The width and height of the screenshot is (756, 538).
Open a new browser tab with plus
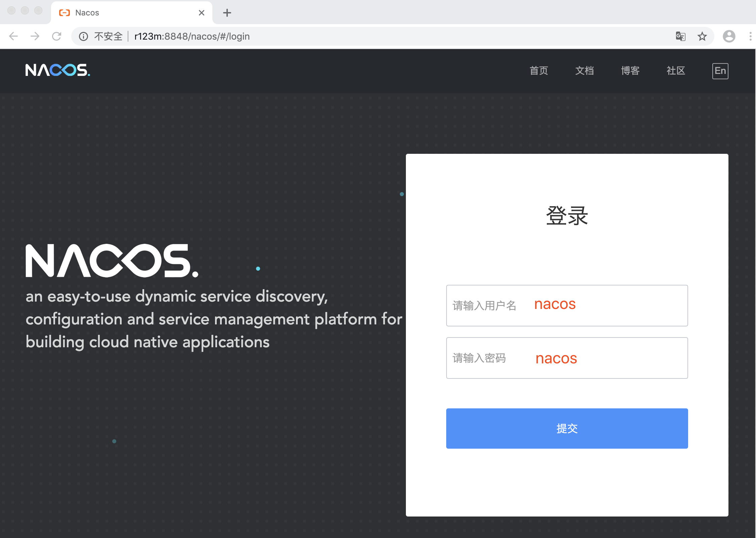227,12
